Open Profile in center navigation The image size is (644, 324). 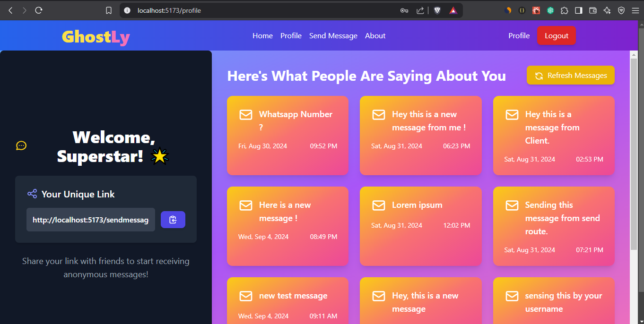coord(291,36)
